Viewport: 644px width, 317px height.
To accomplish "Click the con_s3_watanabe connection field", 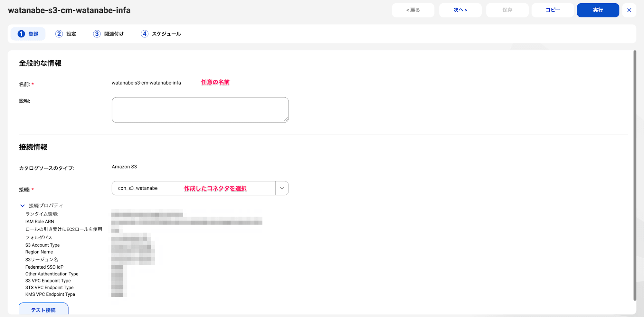I will (x=194, y=188).
